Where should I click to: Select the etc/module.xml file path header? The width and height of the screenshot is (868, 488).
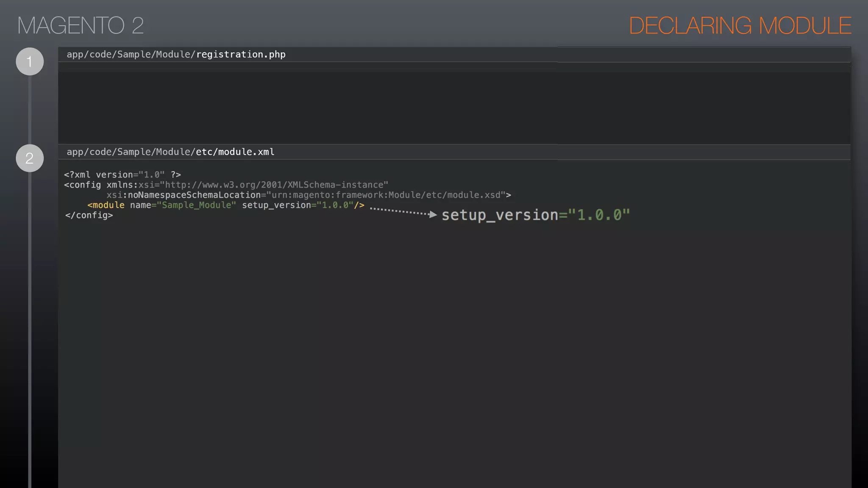coord(170,152)
